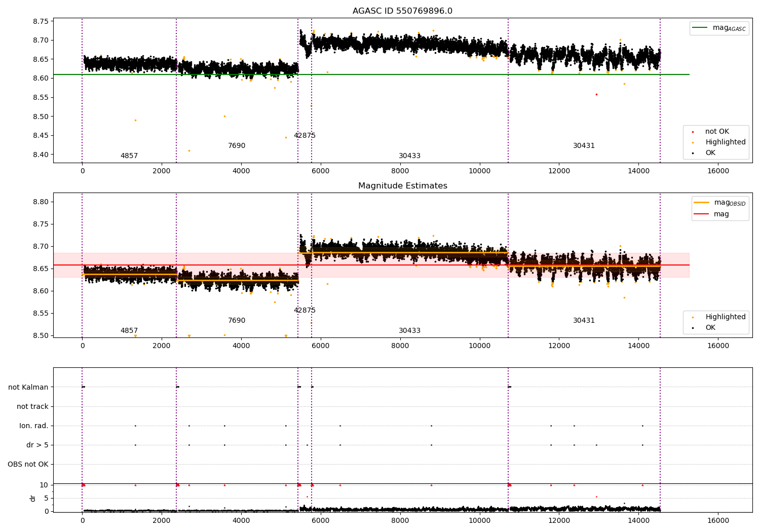Viewport: 760px width, 532px height.
Task: Click the 'not track' axis label
Action: 32,406
